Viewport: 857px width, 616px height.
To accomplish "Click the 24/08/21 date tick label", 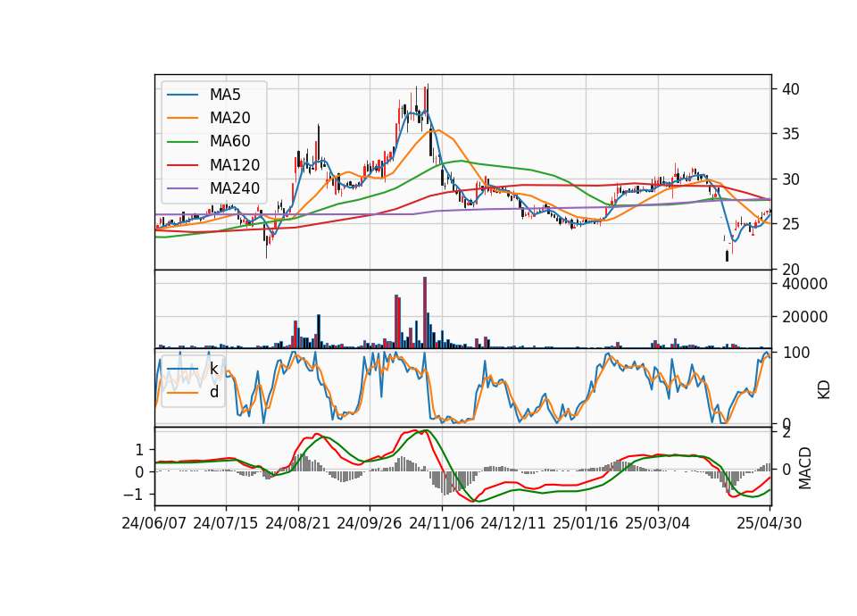I will (x=298, y=524).
